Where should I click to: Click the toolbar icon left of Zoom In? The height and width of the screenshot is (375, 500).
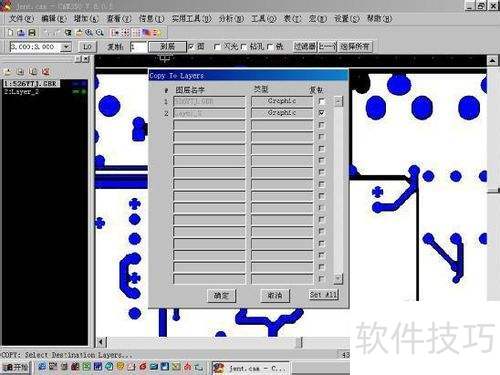79,32
